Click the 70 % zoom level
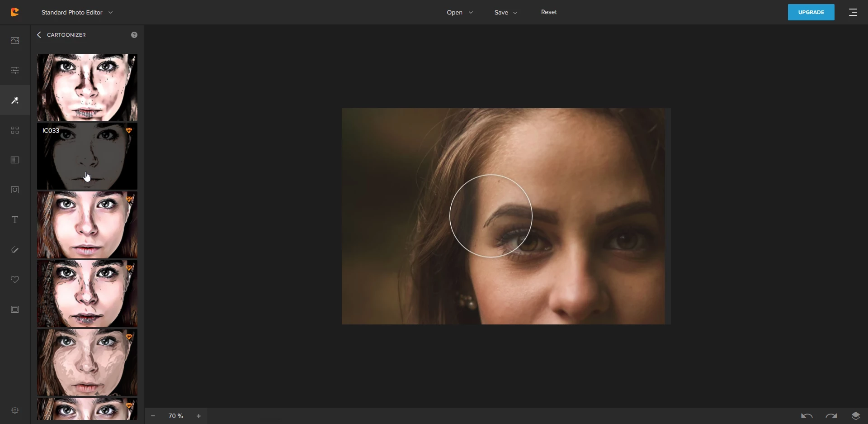The width and height of the screenshot is (868, 424). coord(176,416)
